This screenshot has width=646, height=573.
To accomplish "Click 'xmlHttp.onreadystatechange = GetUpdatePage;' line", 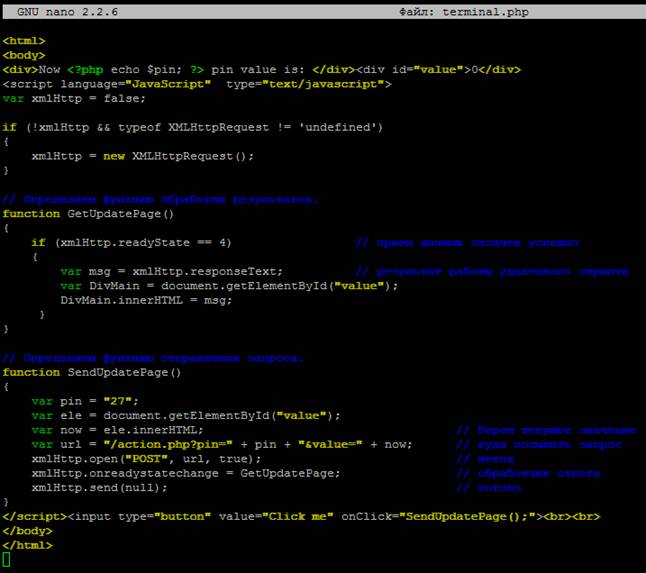I will [x=186, y=473].
